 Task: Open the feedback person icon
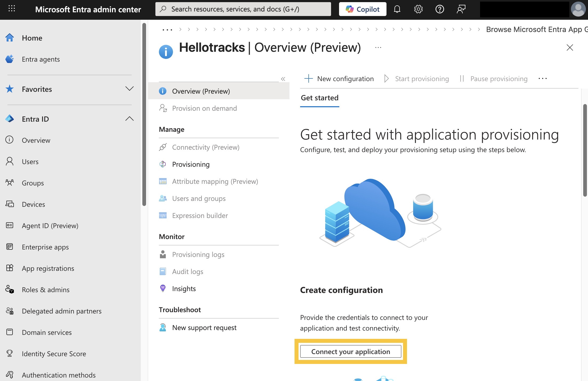pos(461,9)
